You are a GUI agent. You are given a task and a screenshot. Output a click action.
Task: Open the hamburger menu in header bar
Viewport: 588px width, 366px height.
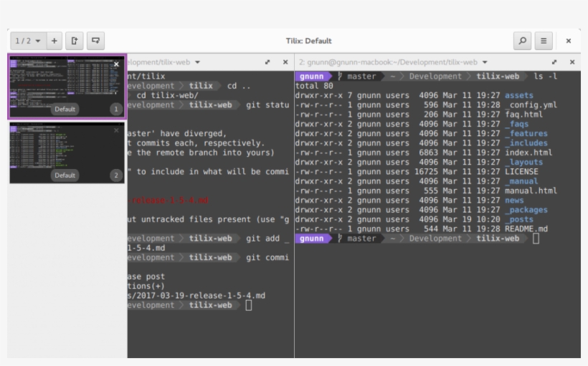click(x=544, y=41)
